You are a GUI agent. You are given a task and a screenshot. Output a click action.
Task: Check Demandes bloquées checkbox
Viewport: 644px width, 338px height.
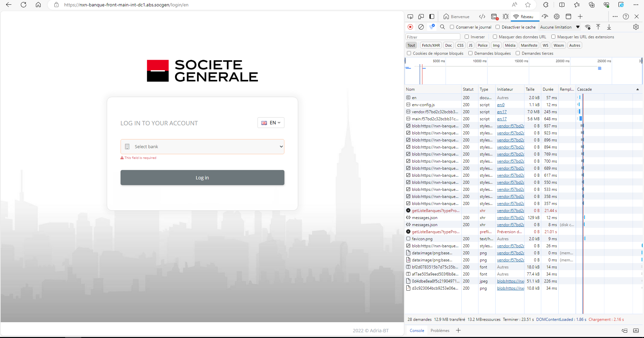tap(470, 53)
